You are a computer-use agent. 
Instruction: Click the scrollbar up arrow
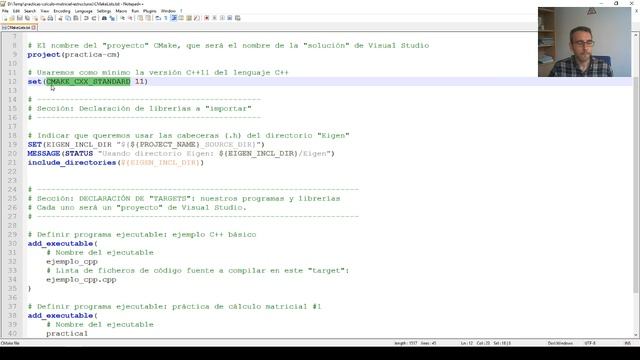pyautogui.click(x=636, y=36)
